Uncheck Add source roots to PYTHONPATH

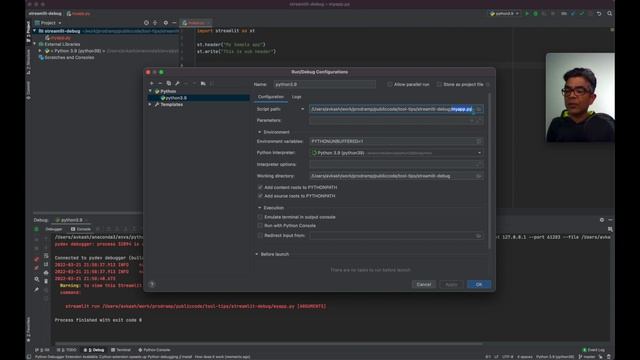tap(260, 196)
